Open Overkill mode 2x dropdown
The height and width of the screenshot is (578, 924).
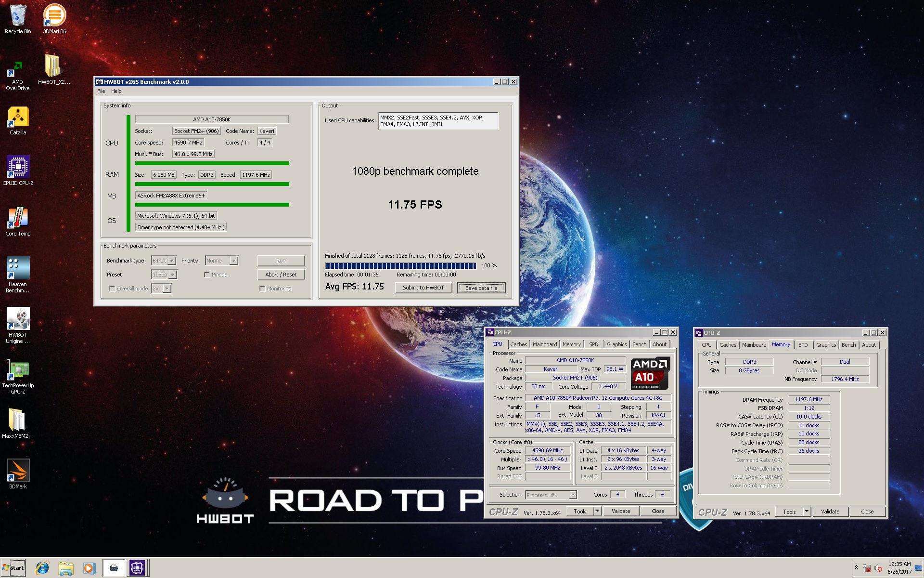click(x=161, y=289)
